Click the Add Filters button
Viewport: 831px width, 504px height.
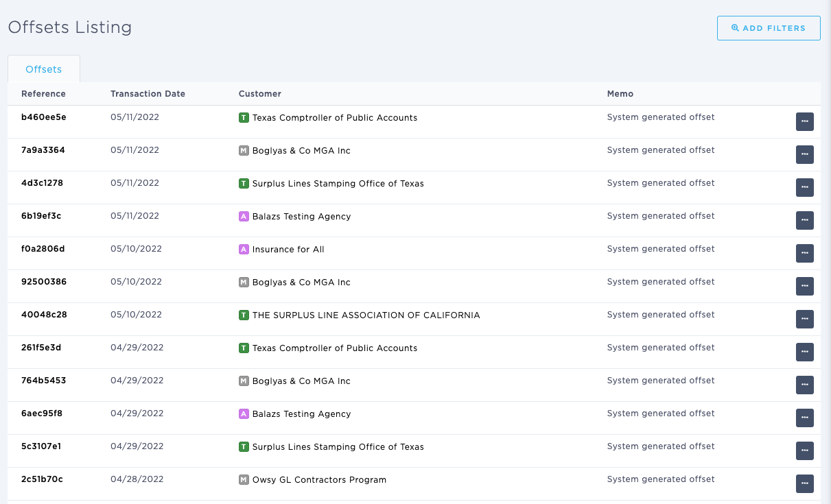(x=768, y=27)
